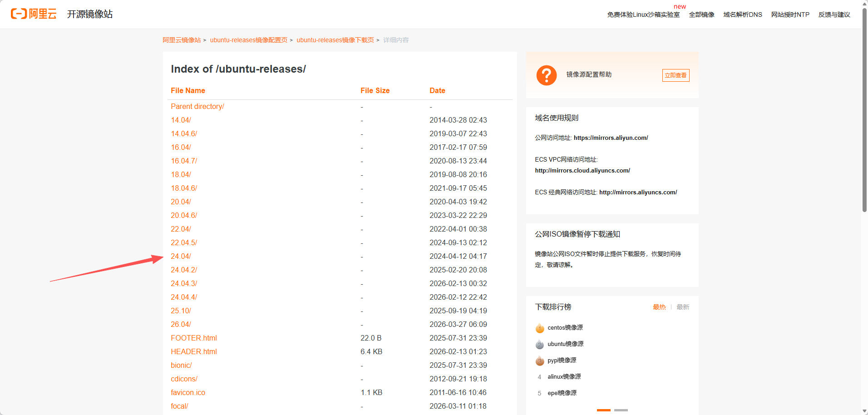Open the 反馈与建议 menu item
The width and height of the screenshot is (868, 415).
coord(834,15)
